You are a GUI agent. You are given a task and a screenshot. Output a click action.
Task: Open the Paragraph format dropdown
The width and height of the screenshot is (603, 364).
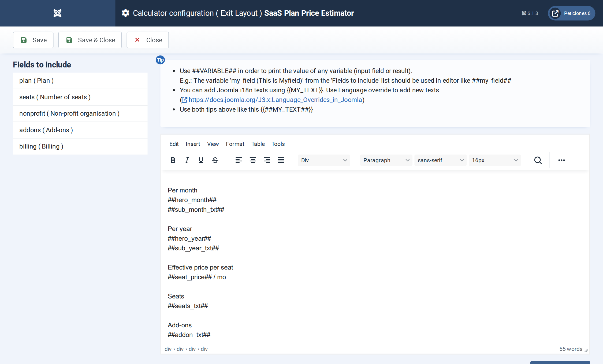(386, 160)
